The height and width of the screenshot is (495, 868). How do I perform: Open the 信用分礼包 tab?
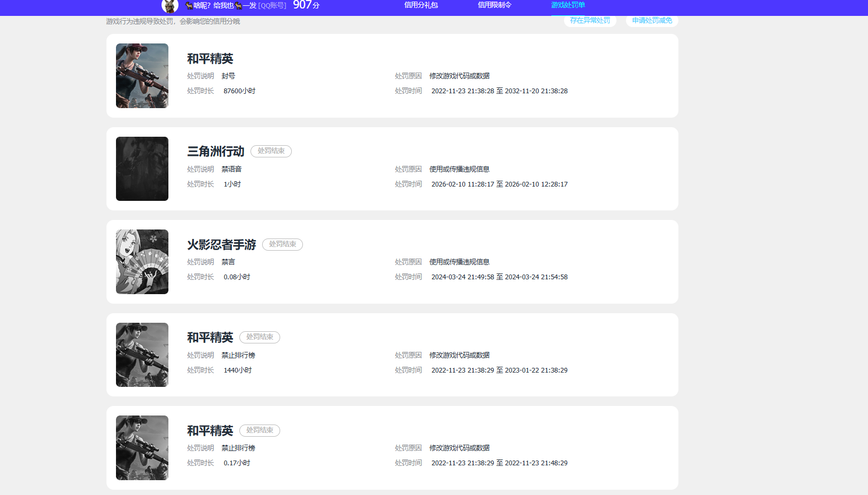[421, 5]
